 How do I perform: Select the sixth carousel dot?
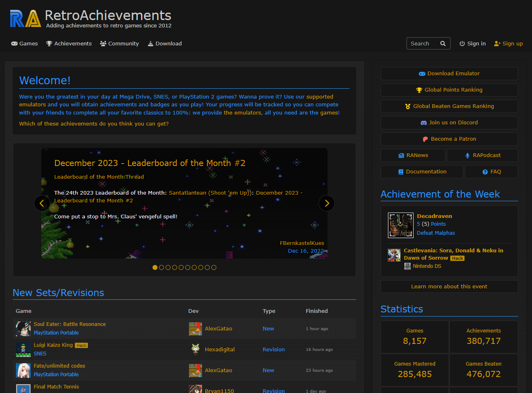(x=188, y=267)
